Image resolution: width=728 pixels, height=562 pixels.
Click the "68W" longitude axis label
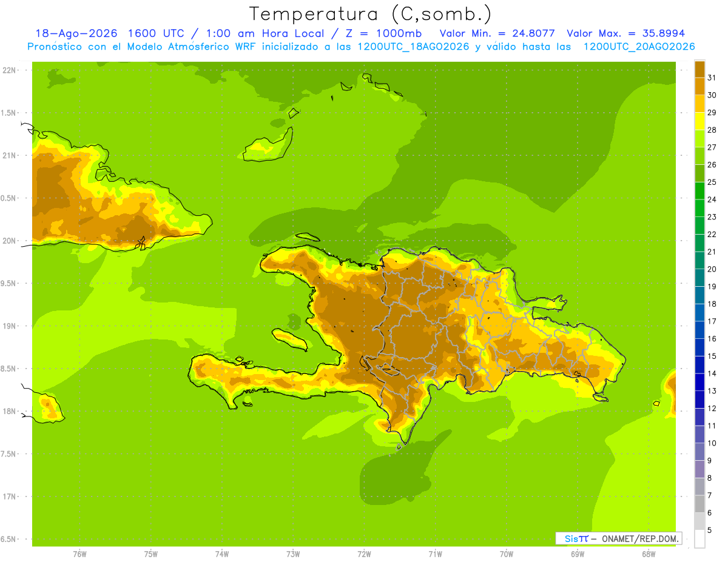tap(649, 554)
